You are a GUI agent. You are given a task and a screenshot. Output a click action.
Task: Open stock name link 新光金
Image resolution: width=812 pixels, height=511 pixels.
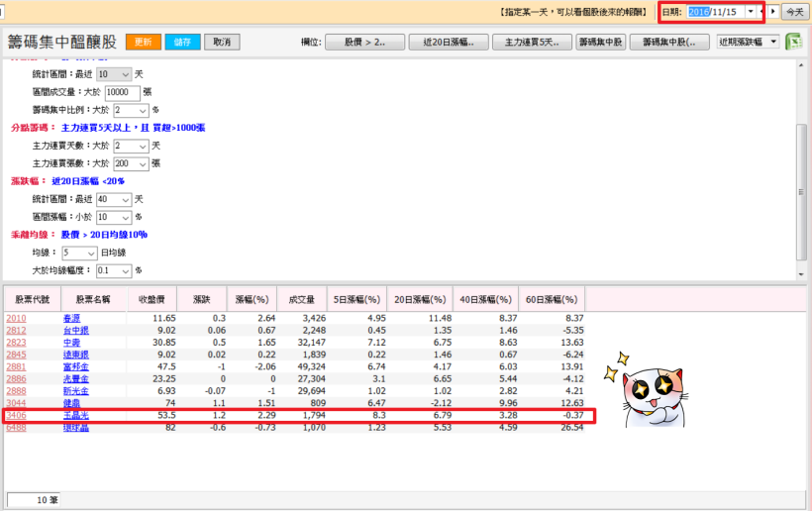(x=76, y=391)
